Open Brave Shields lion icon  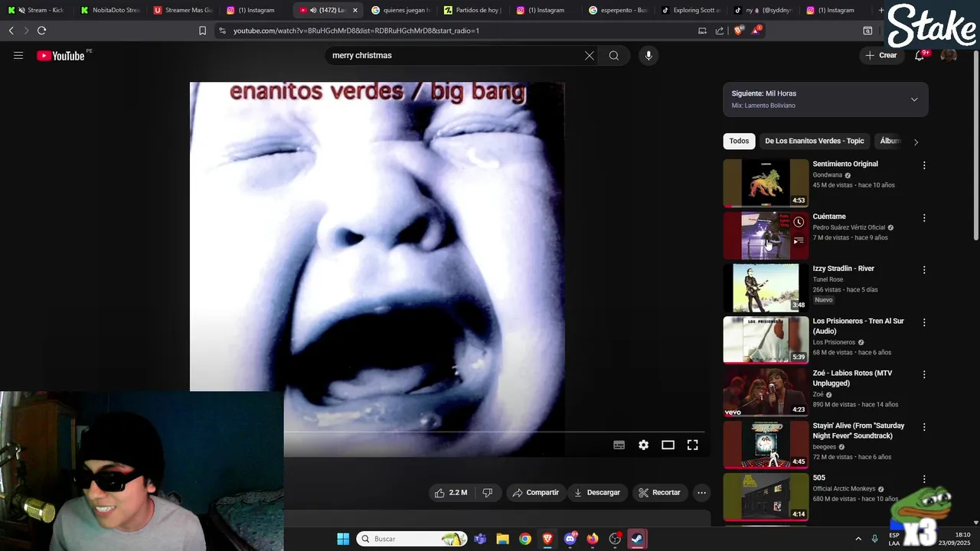pos(738,31)
